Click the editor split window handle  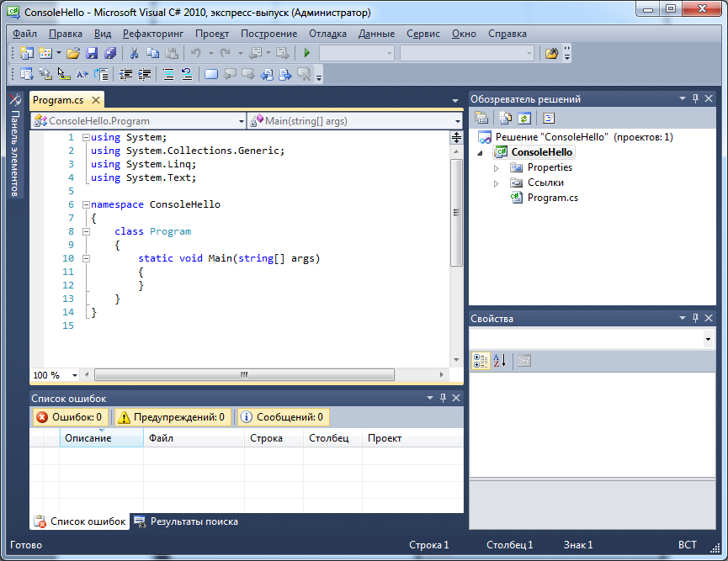456,137
